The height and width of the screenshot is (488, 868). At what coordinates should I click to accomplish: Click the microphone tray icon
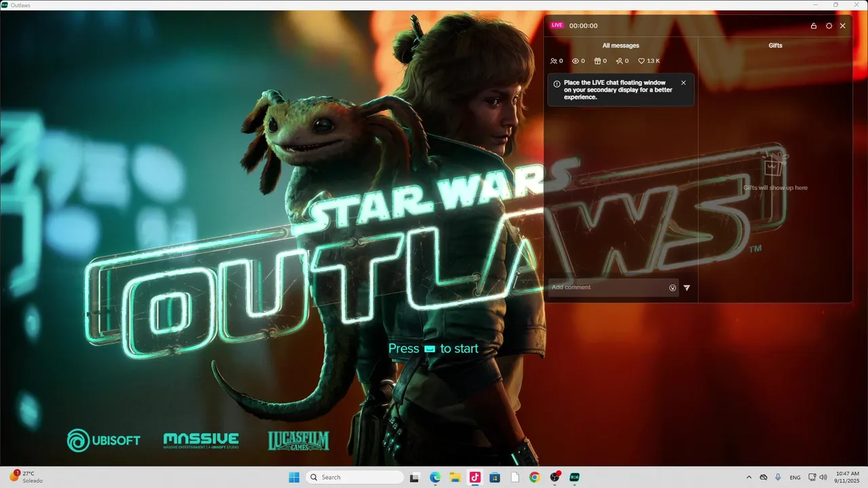tap(778, 477)
